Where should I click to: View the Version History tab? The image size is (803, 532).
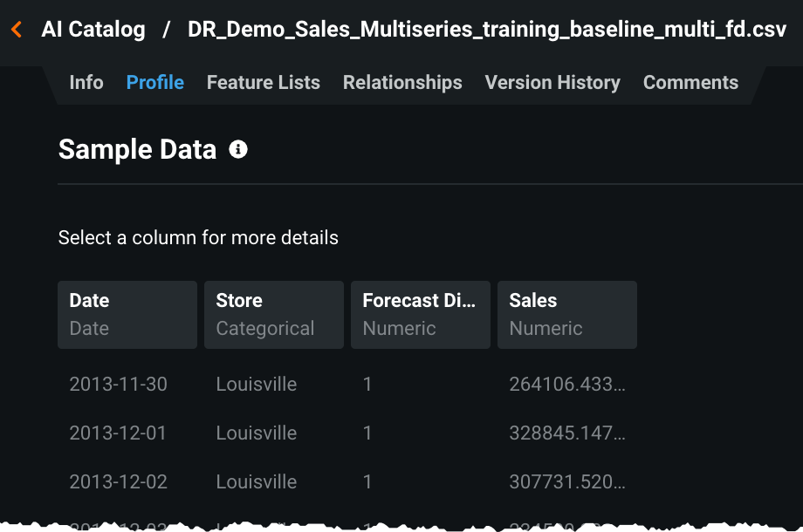pyautogui.click(x=552, y=83)
